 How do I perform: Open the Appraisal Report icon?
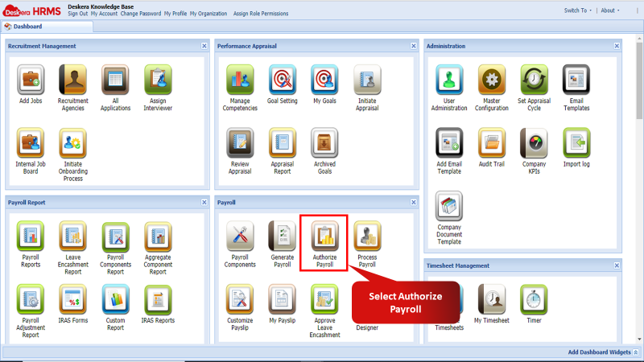(x=283, y=143)
